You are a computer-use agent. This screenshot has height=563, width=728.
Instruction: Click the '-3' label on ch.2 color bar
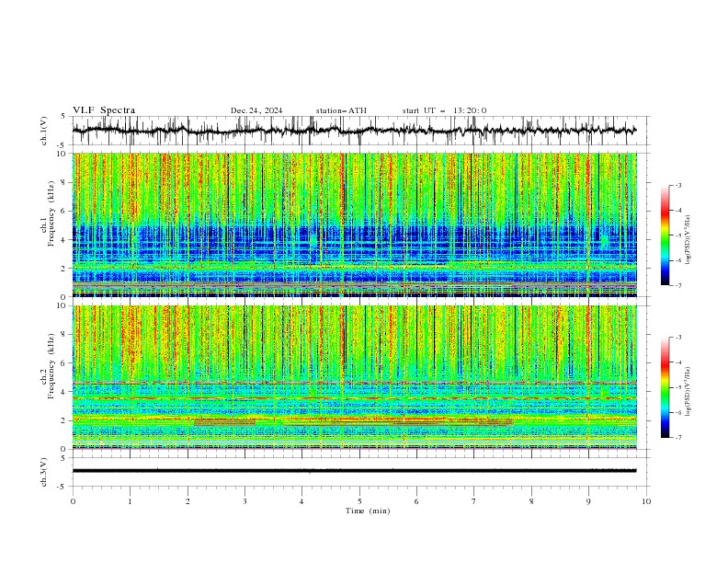tap(677, 338)
